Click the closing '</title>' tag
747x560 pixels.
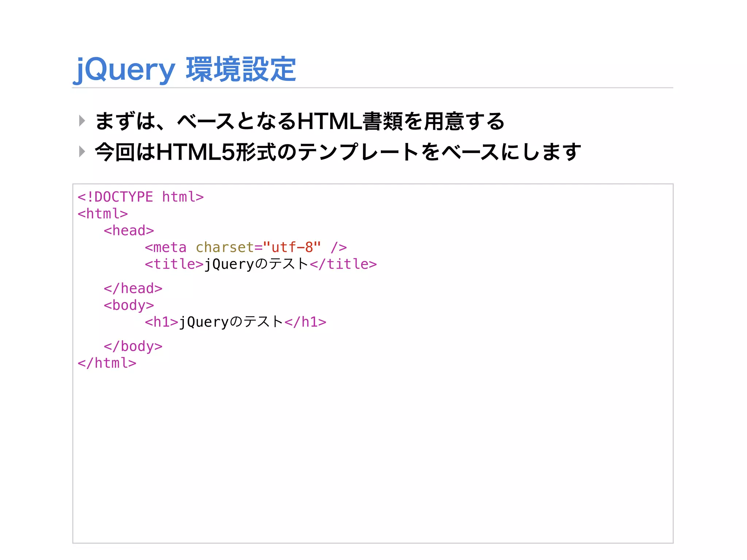point(343,264)
